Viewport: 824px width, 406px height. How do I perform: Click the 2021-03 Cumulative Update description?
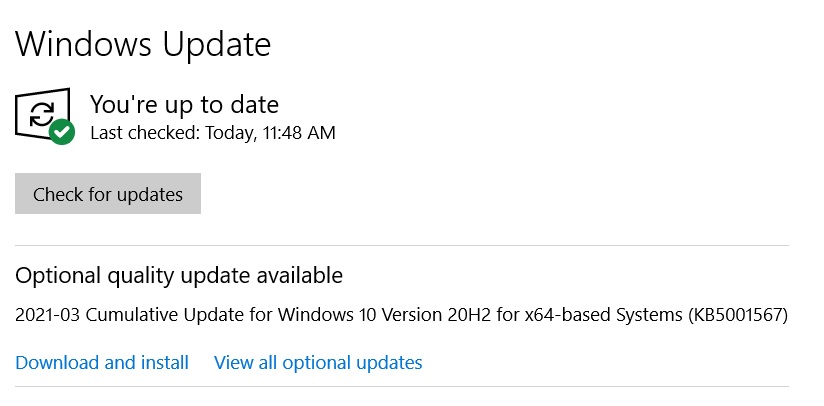click(x=401, y=315)
